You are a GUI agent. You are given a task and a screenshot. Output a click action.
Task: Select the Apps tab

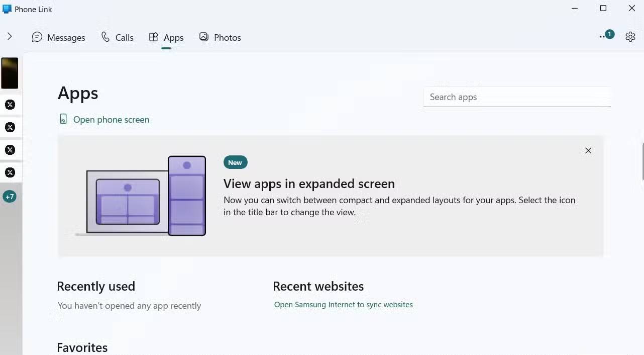click(166, 38)
